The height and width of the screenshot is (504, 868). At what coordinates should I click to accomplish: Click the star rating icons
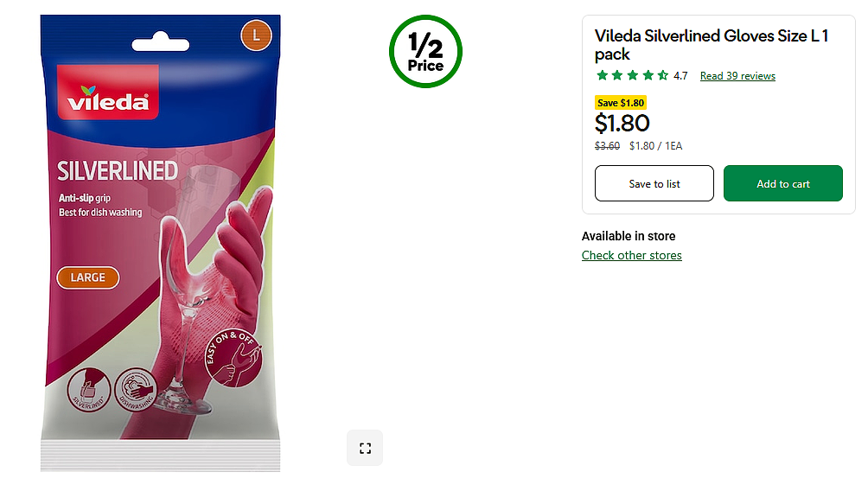pyautogui.click(x=632, y=76)
